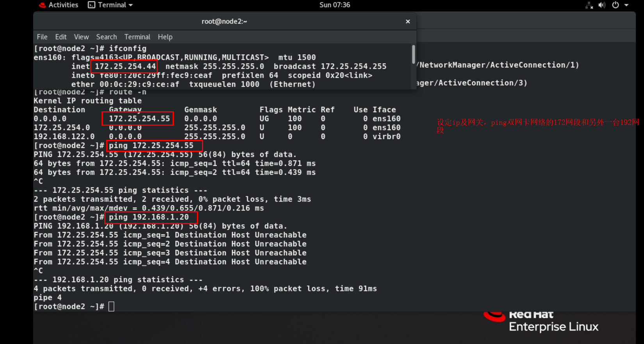Image resolution: width=644 pixels, height=344 pixels.
Task: Click the 'virbr0' interface entry
Action: coord(387,137)
